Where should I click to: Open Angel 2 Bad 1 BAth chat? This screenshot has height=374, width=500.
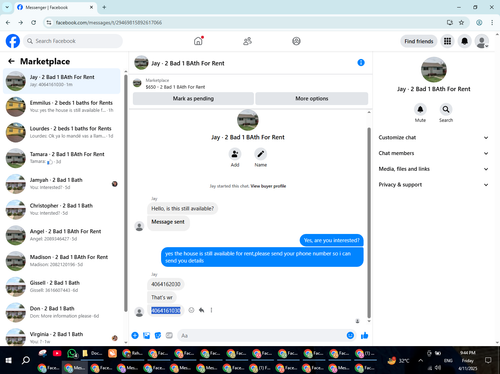[62, 235]
